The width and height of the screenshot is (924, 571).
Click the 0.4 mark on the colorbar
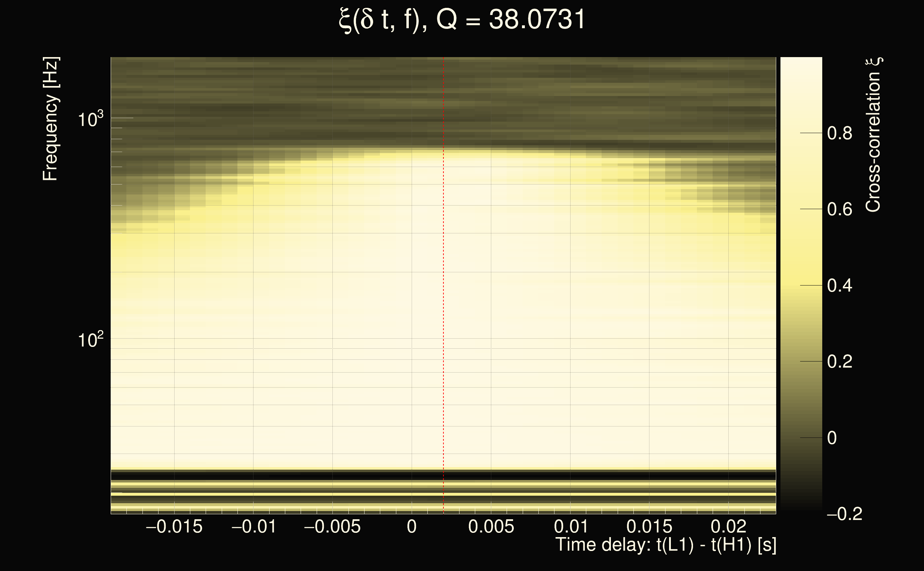(x=839, y=285)
